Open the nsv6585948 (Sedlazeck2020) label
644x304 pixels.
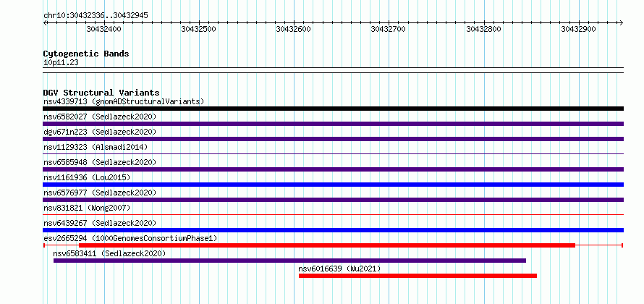(x=100, y=162)
